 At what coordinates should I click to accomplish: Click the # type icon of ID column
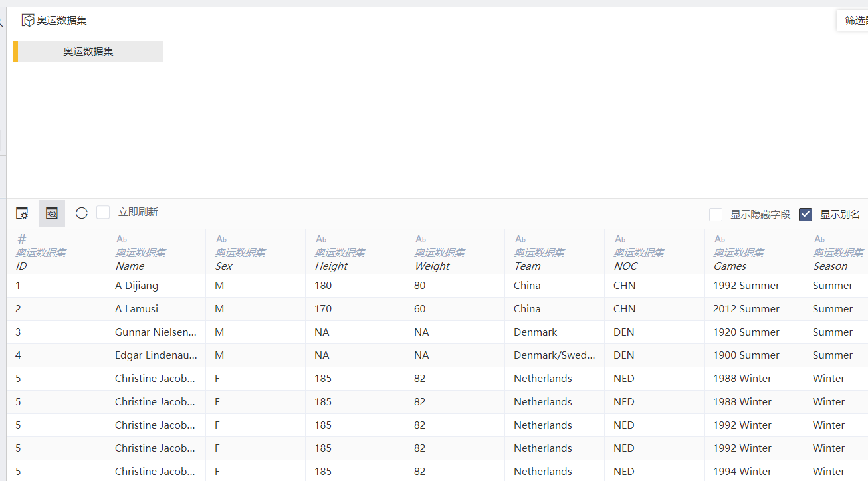coord(21,239)
